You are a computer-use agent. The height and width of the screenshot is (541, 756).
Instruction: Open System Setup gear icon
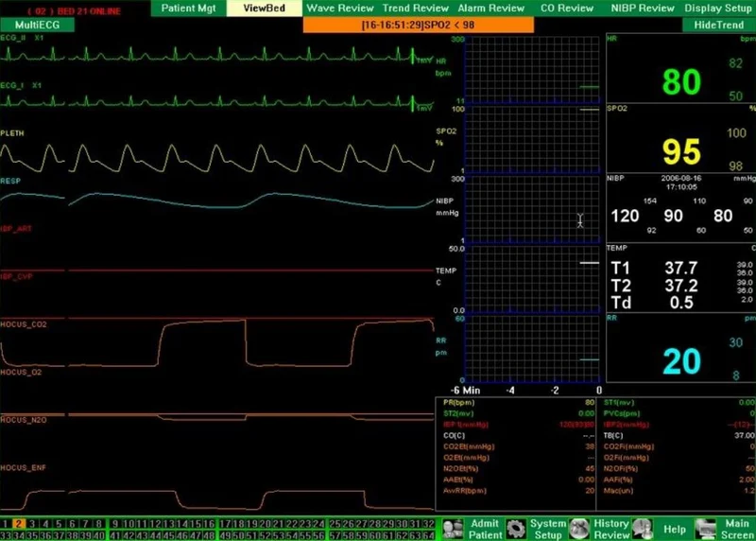coord(516,529)
